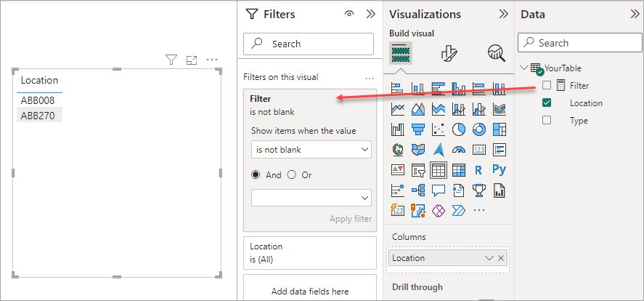644x301 pixels.
Task: Select the Funnel chart visual
Action: click(x=417, y=129)
